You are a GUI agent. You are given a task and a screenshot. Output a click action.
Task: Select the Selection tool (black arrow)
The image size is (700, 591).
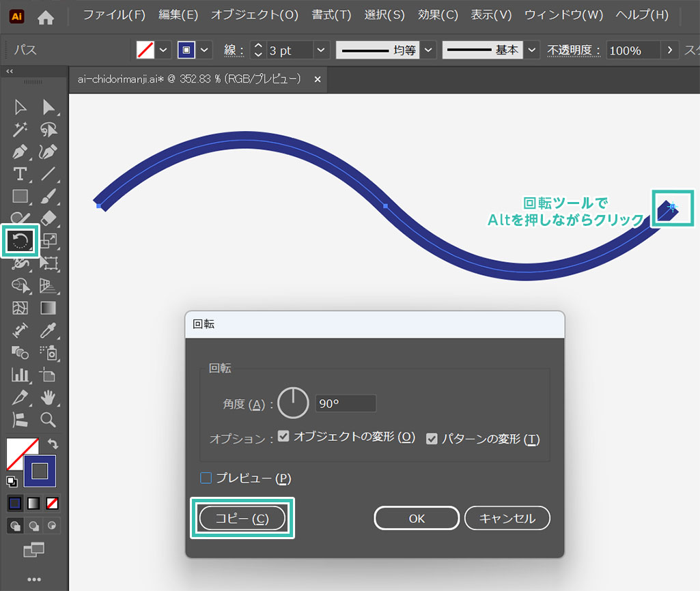click(20, 108)
